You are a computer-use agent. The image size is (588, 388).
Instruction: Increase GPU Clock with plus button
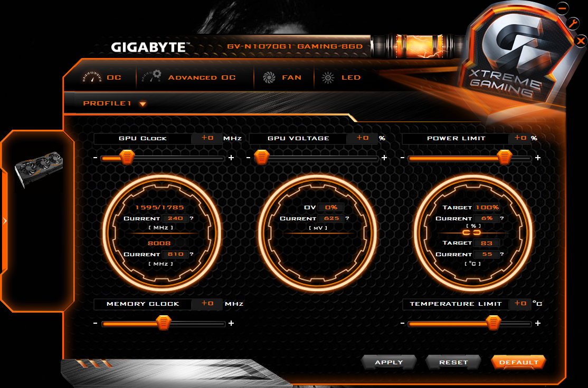pyautogui.click(x=231, y=158)
